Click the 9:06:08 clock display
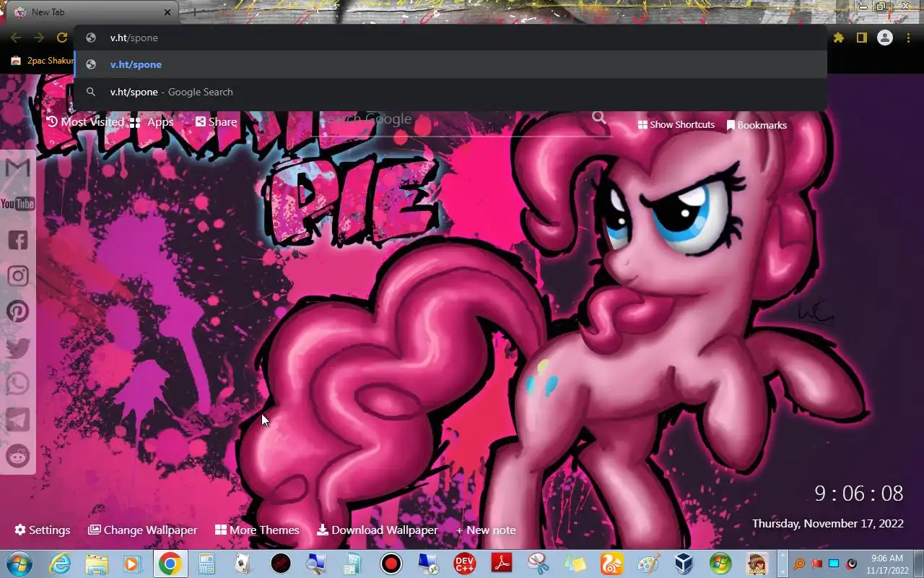The width and height of the screenshot is (924, 578). click(859, 493)
